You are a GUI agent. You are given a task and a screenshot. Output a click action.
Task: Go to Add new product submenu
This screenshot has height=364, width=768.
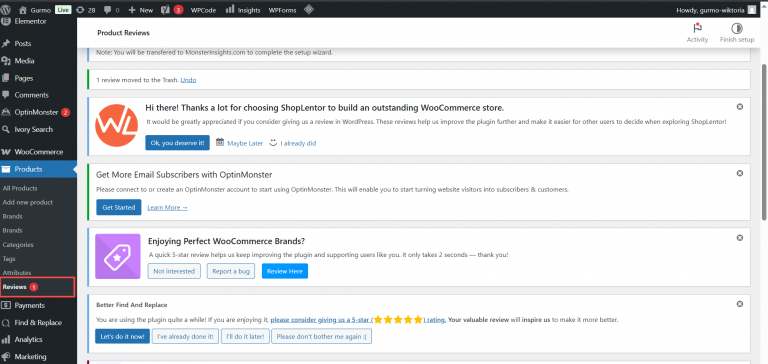point(27,202)
